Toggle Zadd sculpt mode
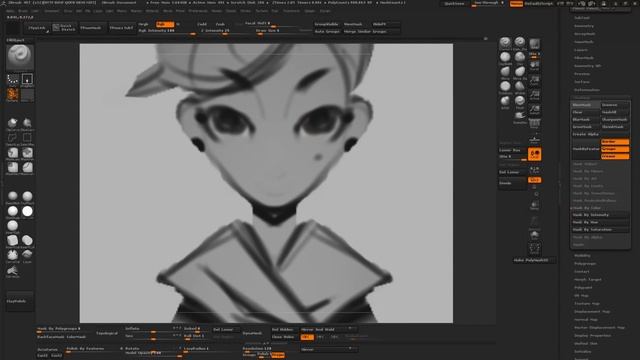 [202, 24]
